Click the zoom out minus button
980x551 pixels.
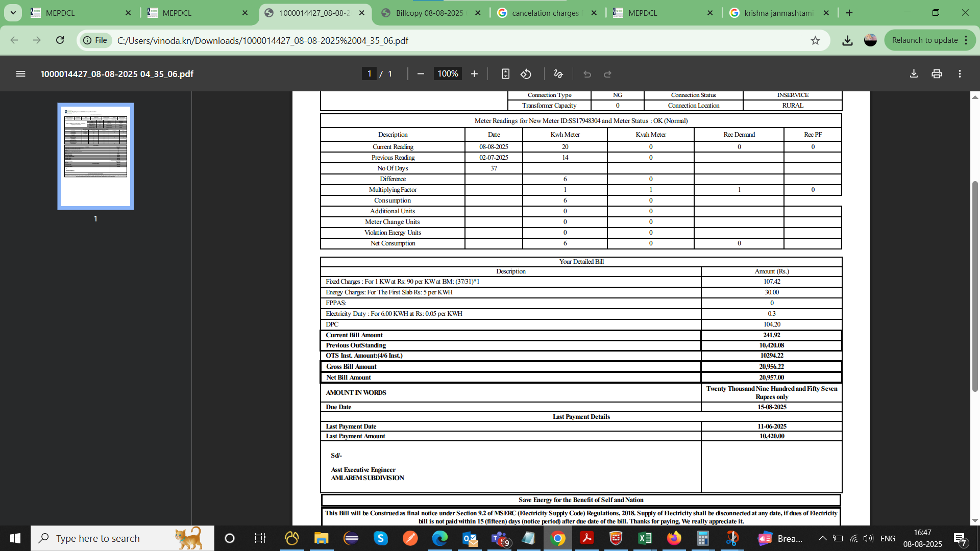(421, 74)
